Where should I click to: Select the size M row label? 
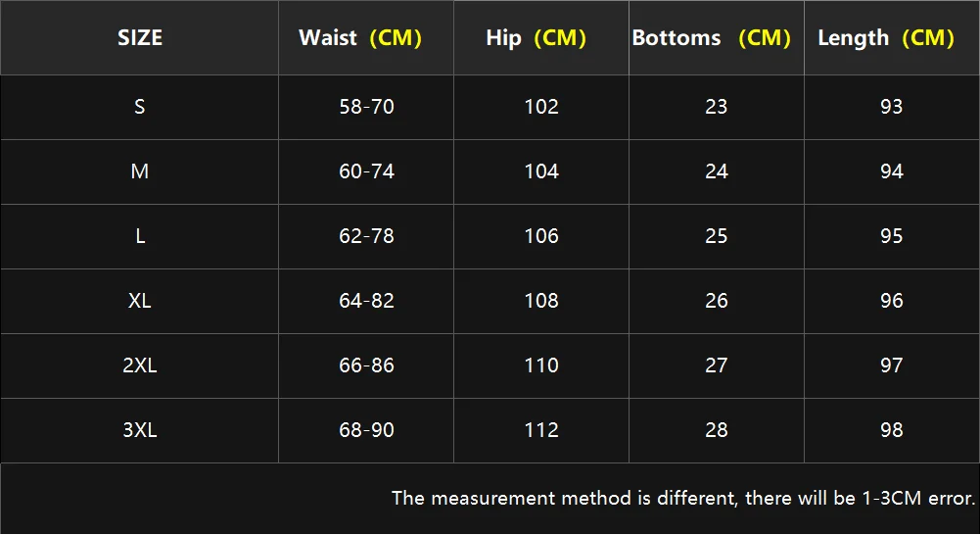point(140,171)
